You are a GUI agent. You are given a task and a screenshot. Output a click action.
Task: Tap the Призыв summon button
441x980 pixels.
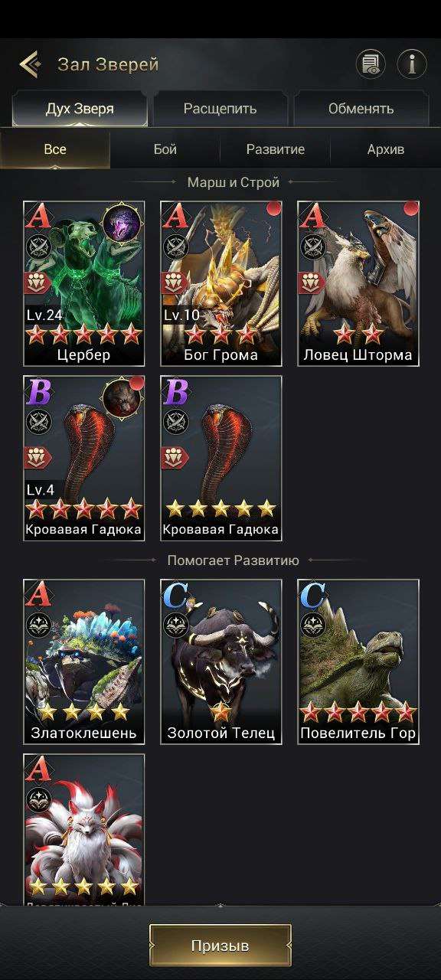coord(220,946)
